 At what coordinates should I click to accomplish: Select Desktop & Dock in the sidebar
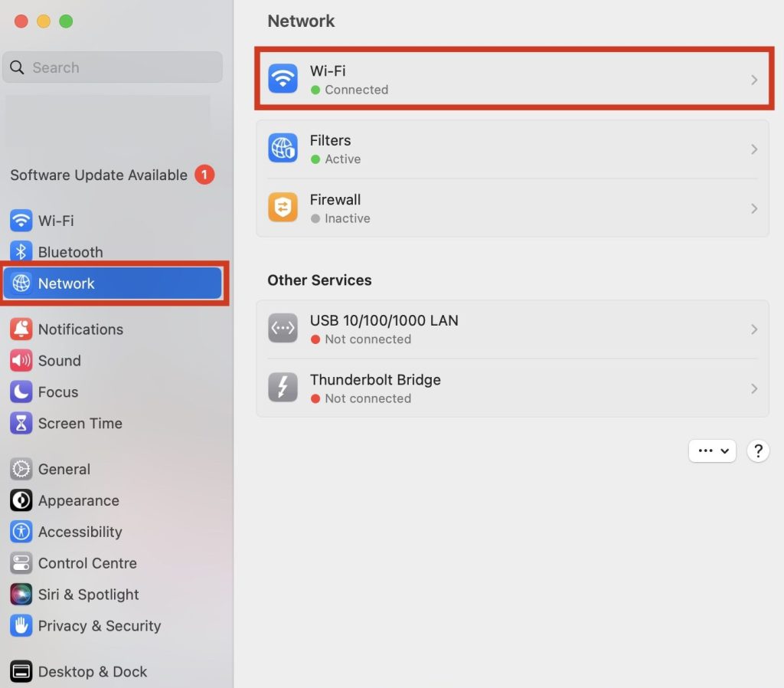113,671
